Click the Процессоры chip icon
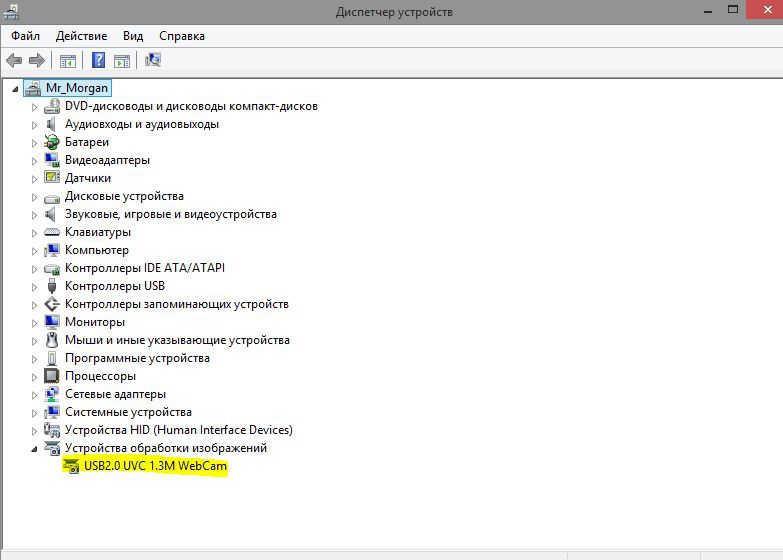The width and height of the screenshot is (783, 560). click(x=52, y=376)
